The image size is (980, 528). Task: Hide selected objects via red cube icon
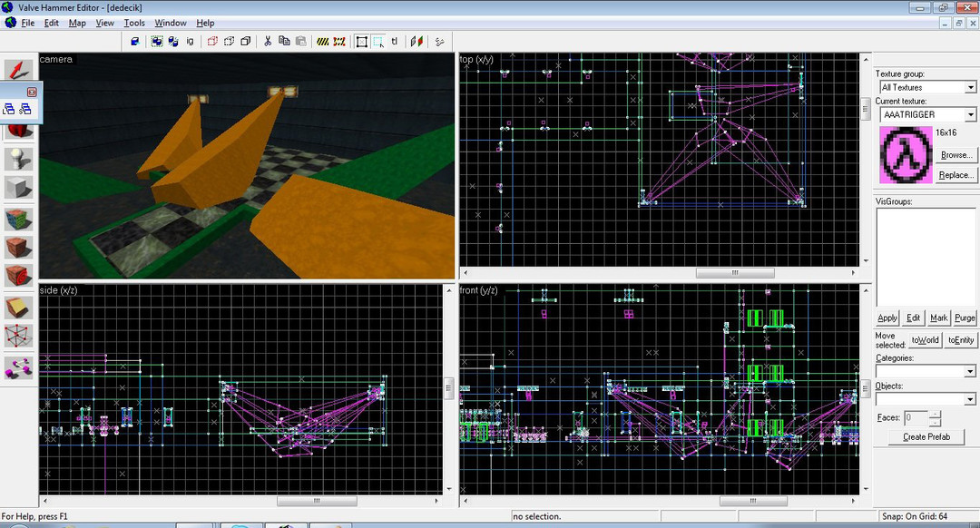click(x=212, y=41)
